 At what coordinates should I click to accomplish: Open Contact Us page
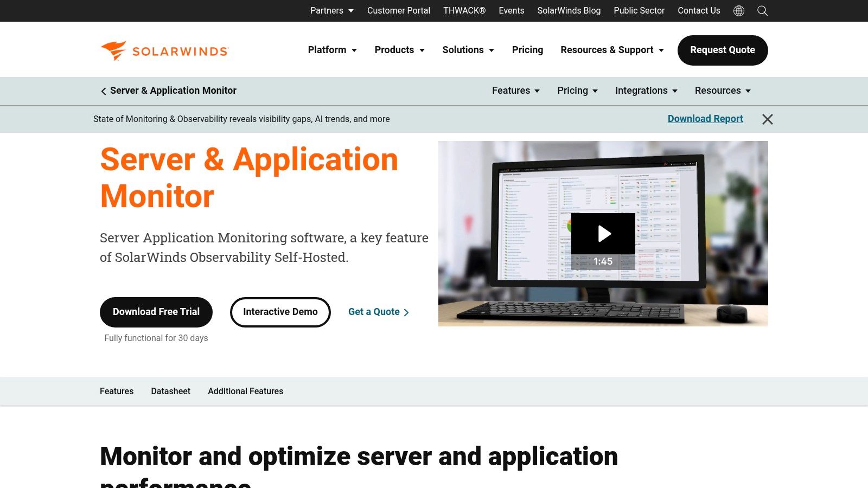point(699,11)
